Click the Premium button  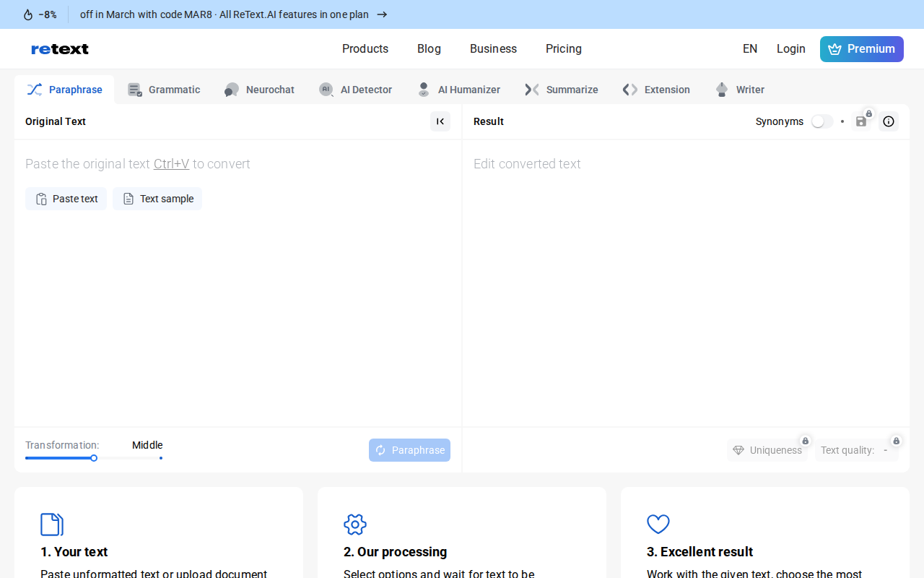(862, 49)
